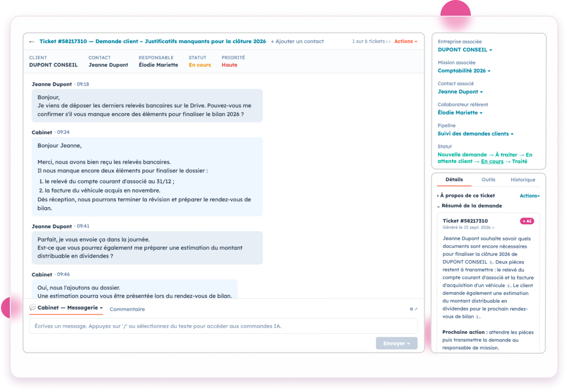This screenshot has height=392, width=568.
Task: Click the Ticket #58217310 title link
Action: tap(153, 41)
